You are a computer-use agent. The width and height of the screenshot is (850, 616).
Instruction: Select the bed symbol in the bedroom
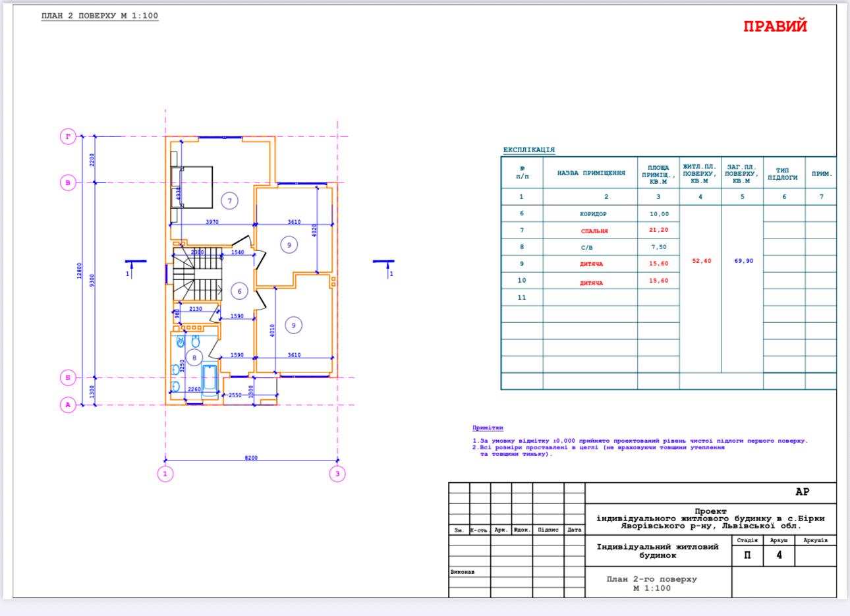click(x=192, y=186)
